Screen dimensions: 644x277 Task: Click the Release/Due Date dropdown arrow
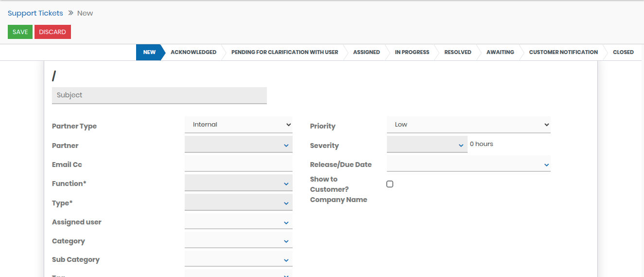(x=546, y=165)
